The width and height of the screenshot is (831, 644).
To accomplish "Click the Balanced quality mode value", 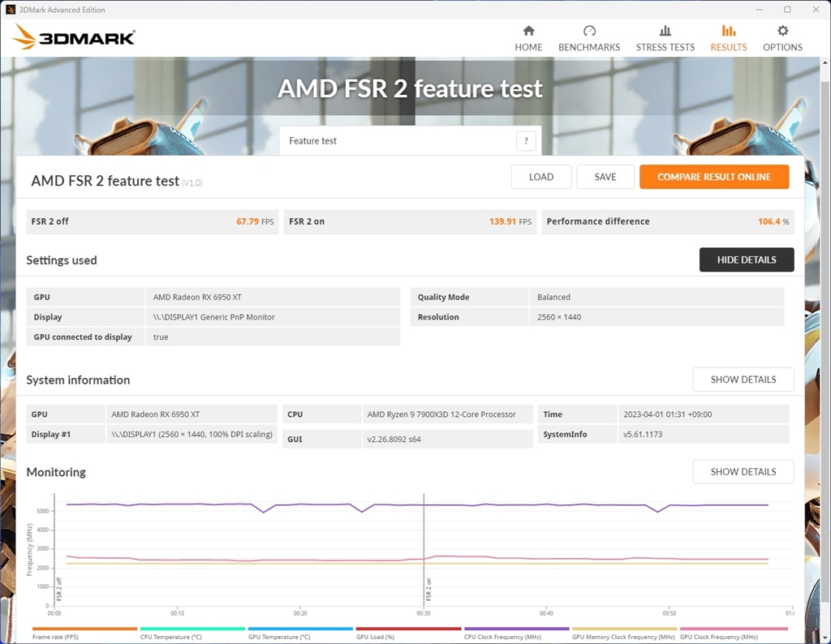I will pyautogui.click(x=553, y=297).
